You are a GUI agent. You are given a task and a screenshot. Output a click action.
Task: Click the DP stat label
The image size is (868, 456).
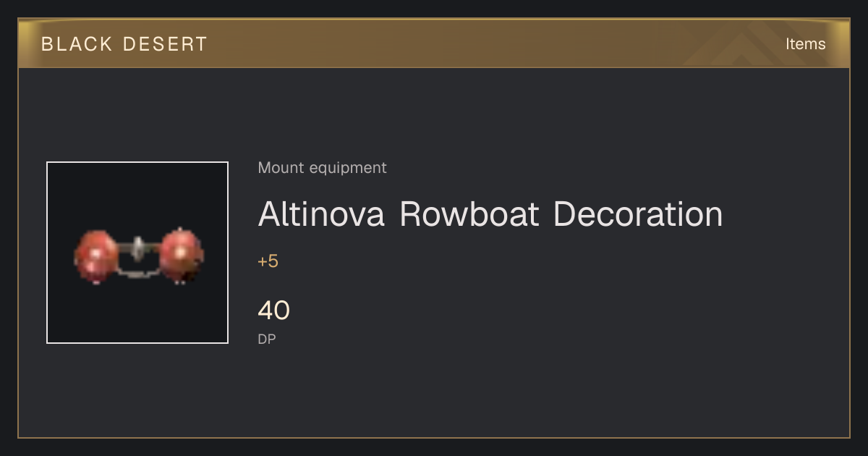pyautogui.click(x=267, y=339)
